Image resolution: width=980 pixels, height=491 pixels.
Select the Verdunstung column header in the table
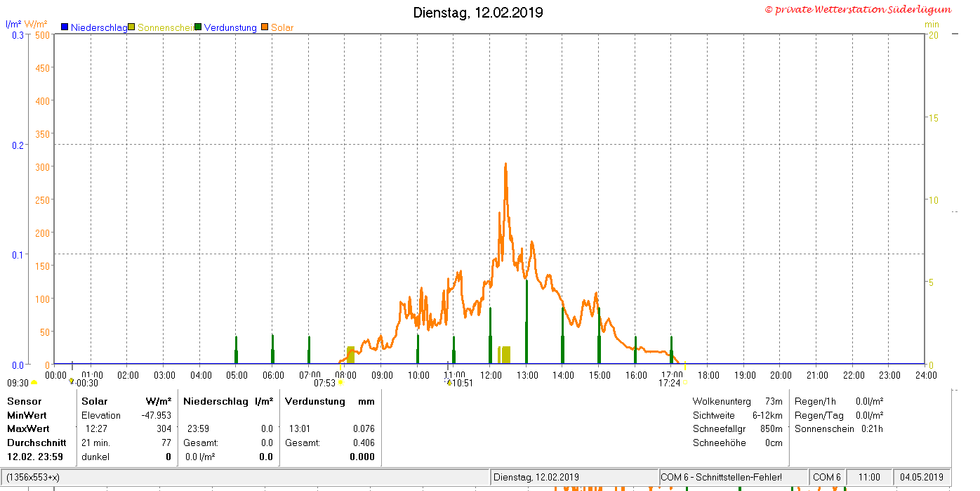(x=315, y=401)
